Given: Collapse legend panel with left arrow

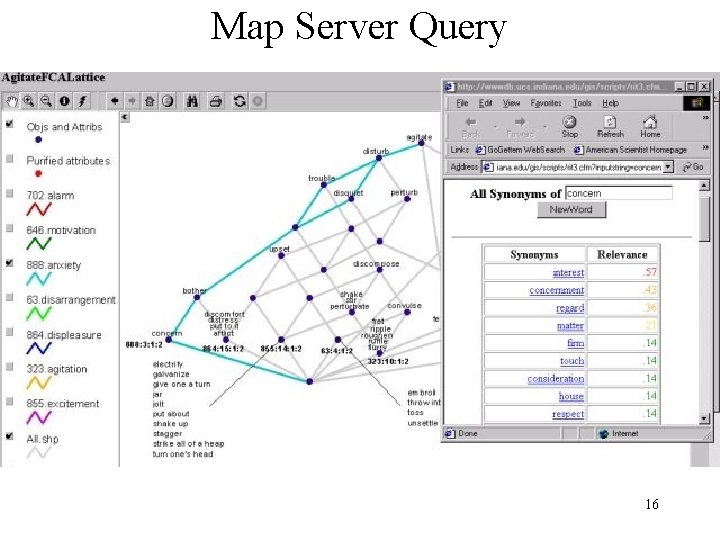Looking at the screenshot, I should pos(124,118).
